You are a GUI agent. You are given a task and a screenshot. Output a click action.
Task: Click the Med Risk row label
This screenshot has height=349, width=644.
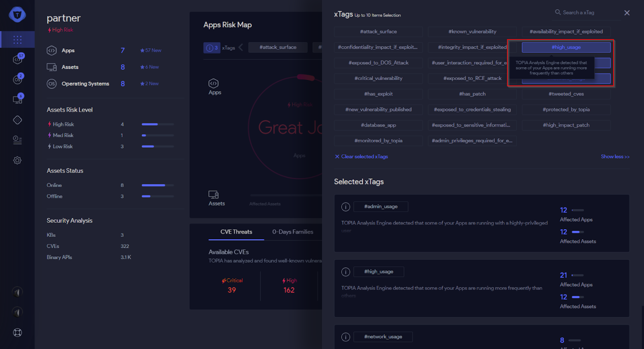click(x=63, y=135)
